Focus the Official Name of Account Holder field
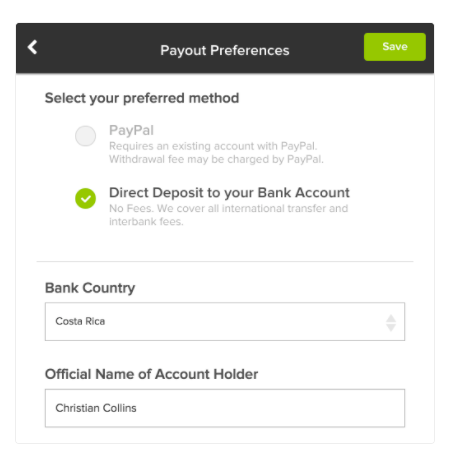The image size is (451, 473). (x=225, y=408)
